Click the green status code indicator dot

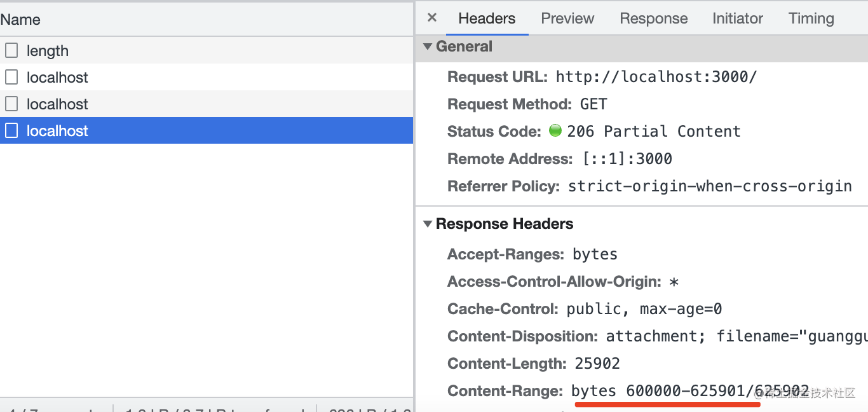coord(555,131)
